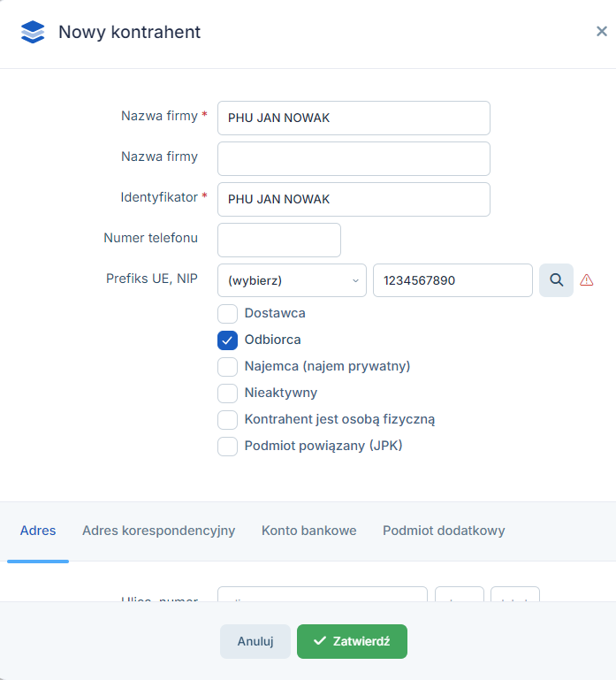Open the Adres korespondencyjny tab
616x680 pixels.
[x=159, y=531]
